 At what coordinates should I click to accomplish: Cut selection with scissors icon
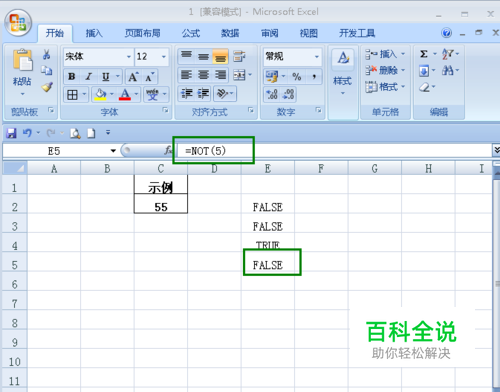click(x=47, y=54)
